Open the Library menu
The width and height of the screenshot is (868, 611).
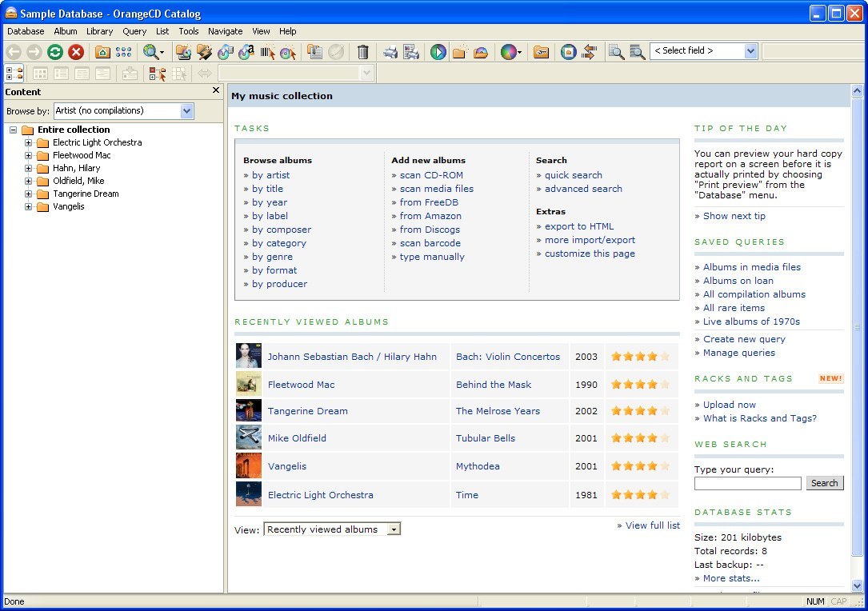pyautogui.click(x=100, y=31)
